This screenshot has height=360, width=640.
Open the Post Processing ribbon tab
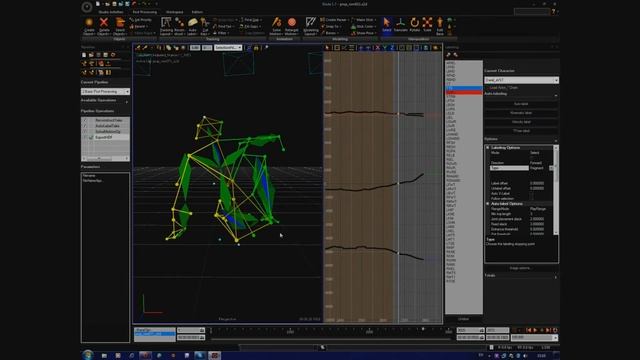144,12
